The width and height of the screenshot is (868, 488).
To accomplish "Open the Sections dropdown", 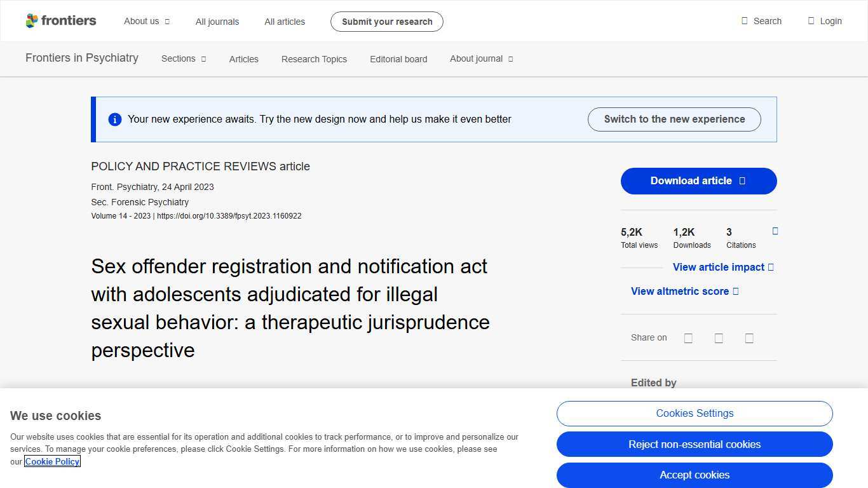I will tap(183, 58).
